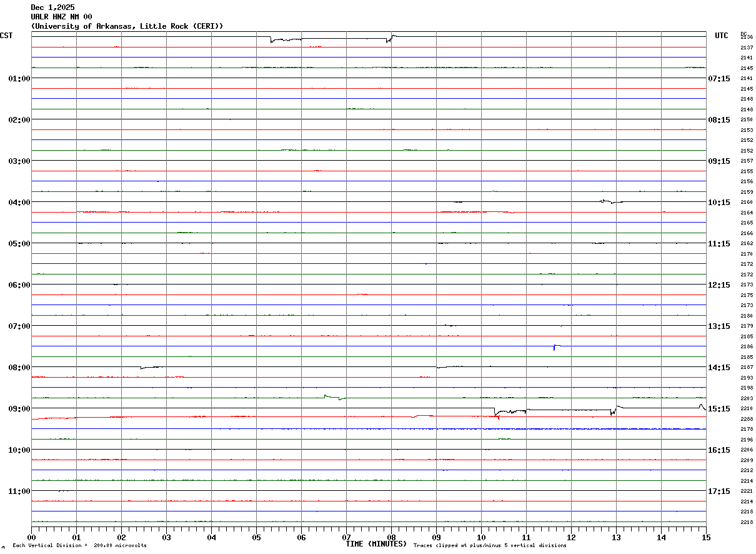Image resolution: width=756 pixels, height=554 pixels.
Task: Select DC offset value 2180
Action: click(x=747, y=316)
